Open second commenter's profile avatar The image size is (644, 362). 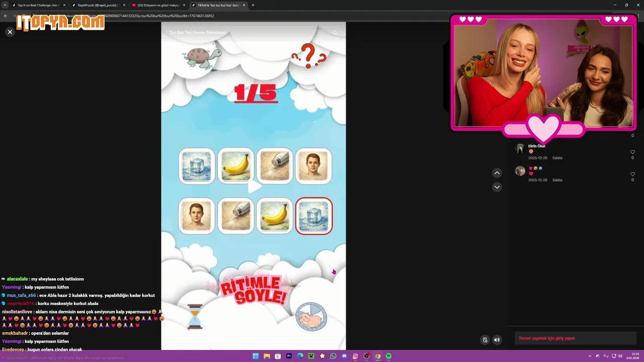(520, 171)
